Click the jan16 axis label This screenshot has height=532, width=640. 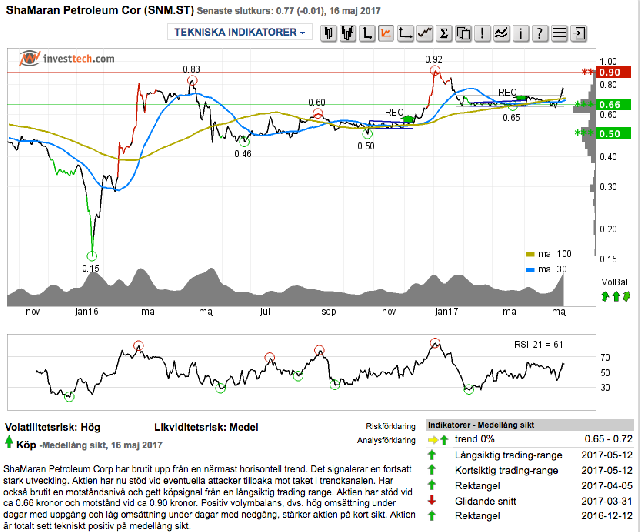tap(87, 312)
